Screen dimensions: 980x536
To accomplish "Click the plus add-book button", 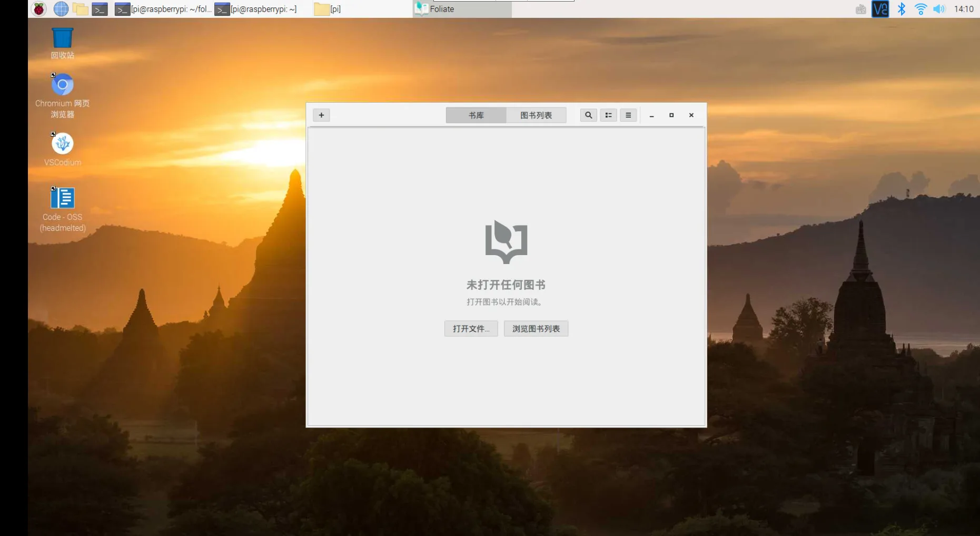I will tap(321, 115).
